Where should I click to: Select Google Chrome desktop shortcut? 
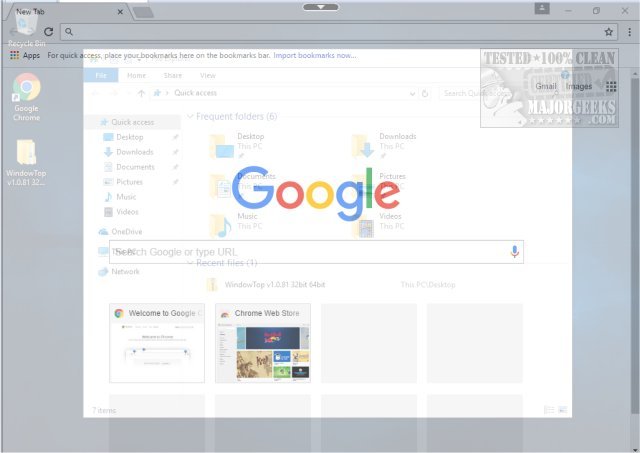pos(27,97)
